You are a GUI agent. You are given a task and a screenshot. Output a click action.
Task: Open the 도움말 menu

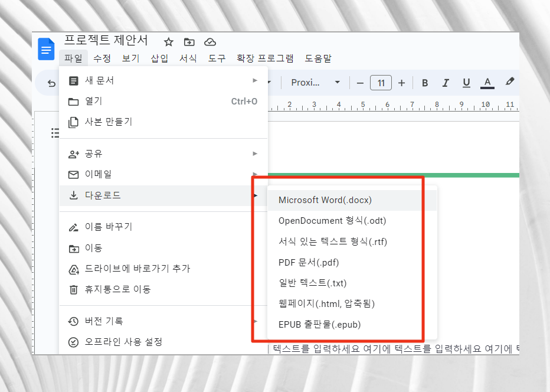(x=318, y=58)
